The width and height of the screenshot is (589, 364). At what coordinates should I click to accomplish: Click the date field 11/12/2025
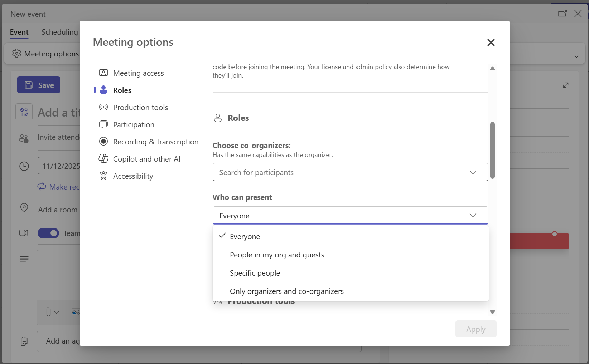tap(59, 166)
